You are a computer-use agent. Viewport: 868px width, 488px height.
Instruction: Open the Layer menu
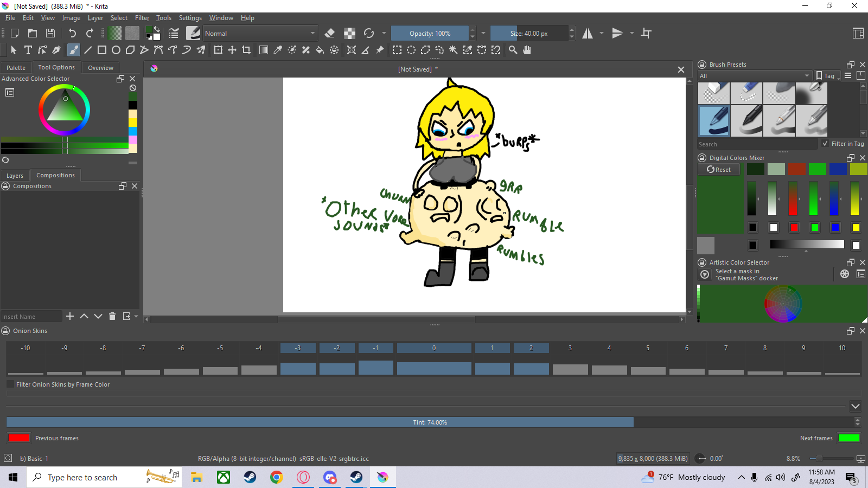pyautogui.click(x=95, y=18)
